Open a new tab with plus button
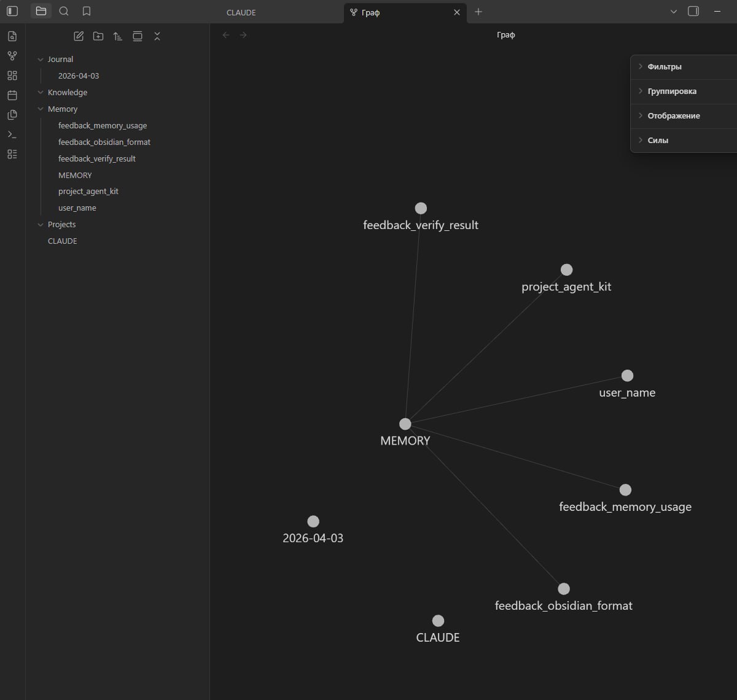This screenshot has width=737, height=700. (478, 12)
